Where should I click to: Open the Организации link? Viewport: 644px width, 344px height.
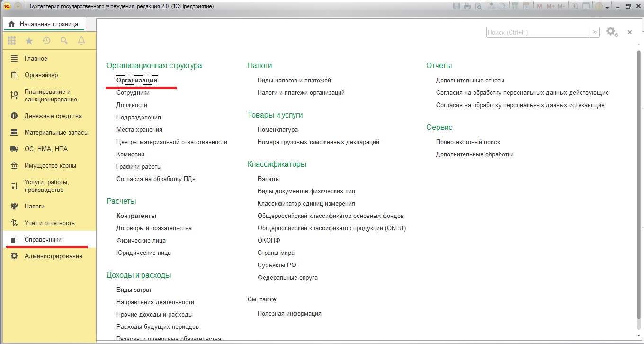(137, 81)
